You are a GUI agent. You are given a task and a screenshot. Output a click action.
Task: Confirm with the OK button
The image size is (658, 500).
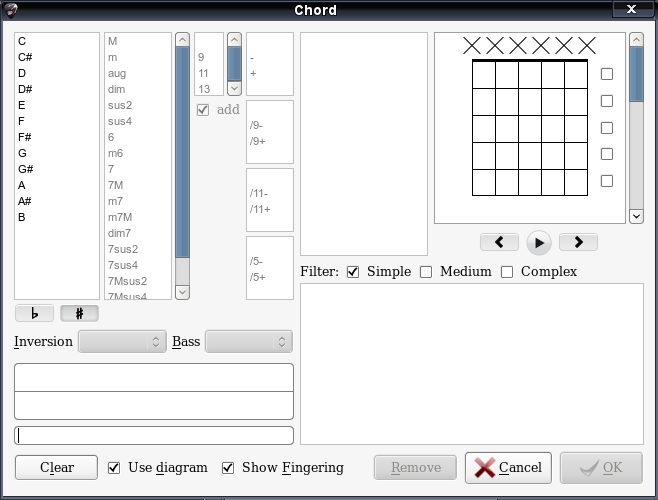(601, 468)
